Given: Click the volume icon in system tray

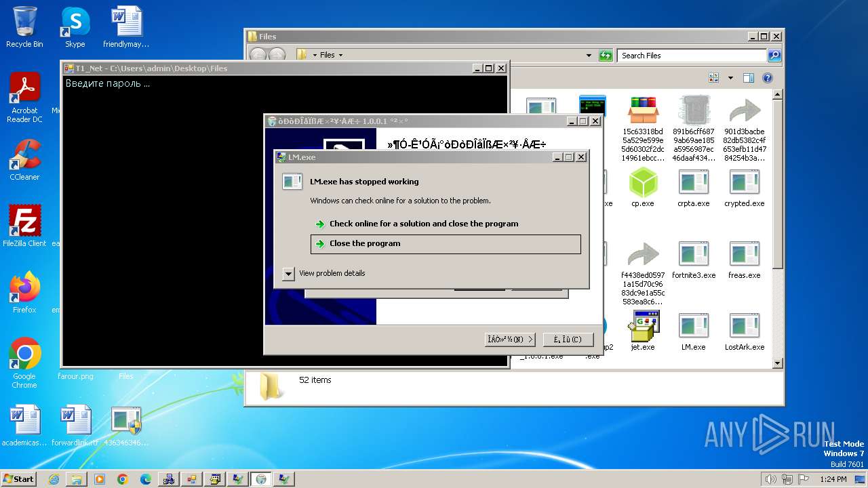Looking at the screenshot, I should [770, 479].
